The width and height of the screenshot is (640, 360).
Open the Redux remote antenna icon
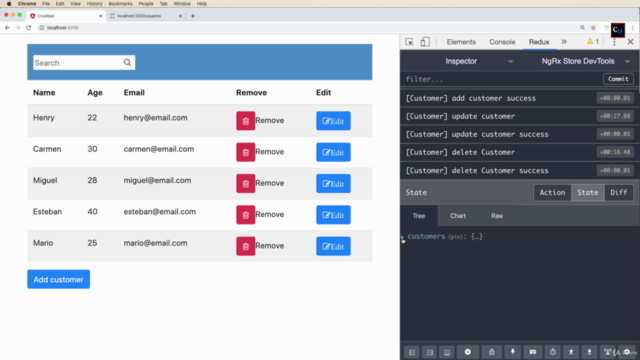pos(608,352)
